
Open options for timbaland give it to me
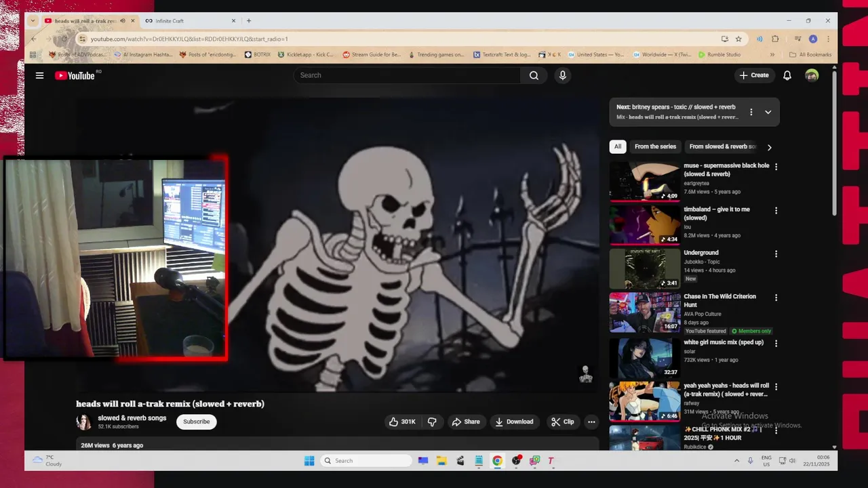coord(776,210)
